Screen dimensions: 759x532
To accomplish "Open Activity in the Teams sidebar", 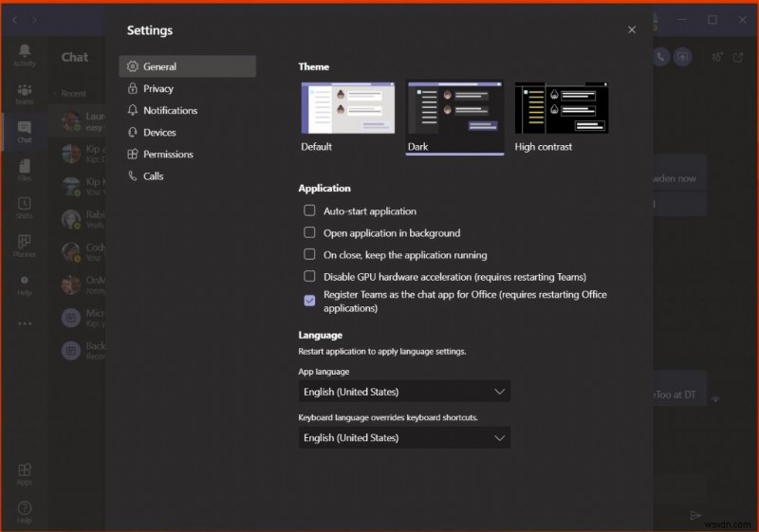I will tap(25, 55).
